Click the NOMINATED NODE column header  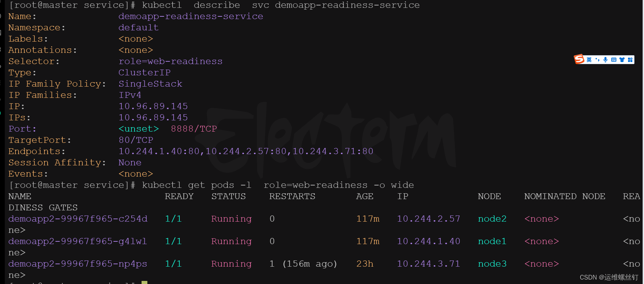click(x=565, y=196)
